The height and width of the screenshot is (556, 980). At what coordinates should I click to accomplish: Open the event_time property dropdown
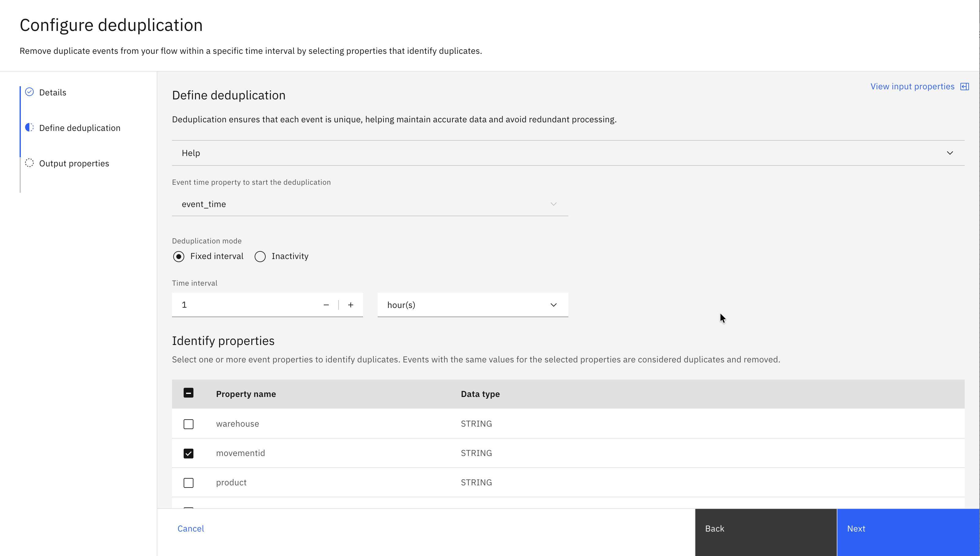point(369,204)
